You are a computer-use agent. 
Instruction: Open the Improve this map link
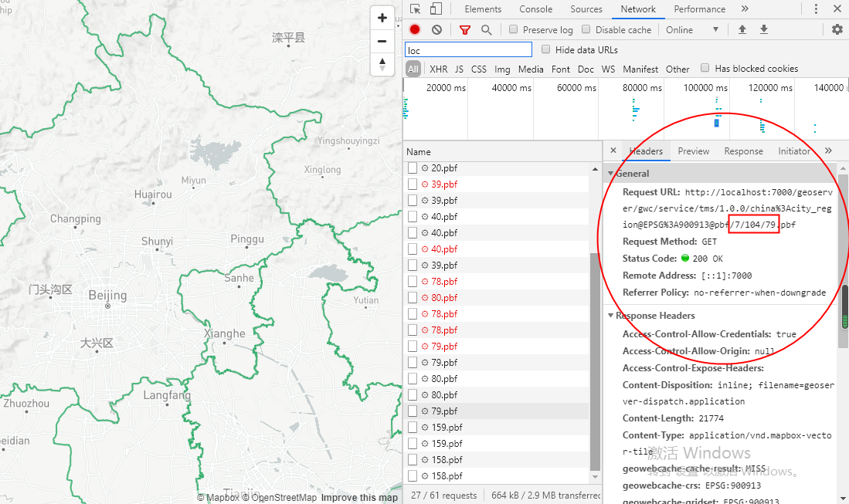(x=359, y=498)
